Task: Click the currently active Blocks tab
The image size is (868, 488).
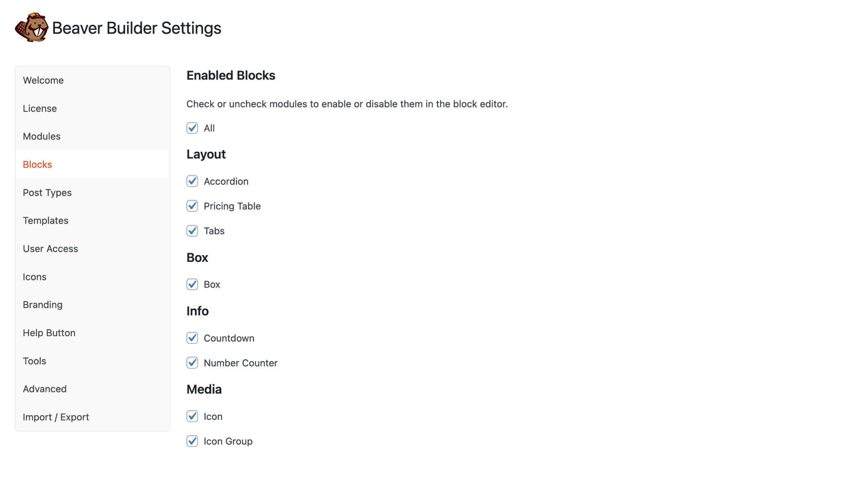Action: tap(37, 164)
